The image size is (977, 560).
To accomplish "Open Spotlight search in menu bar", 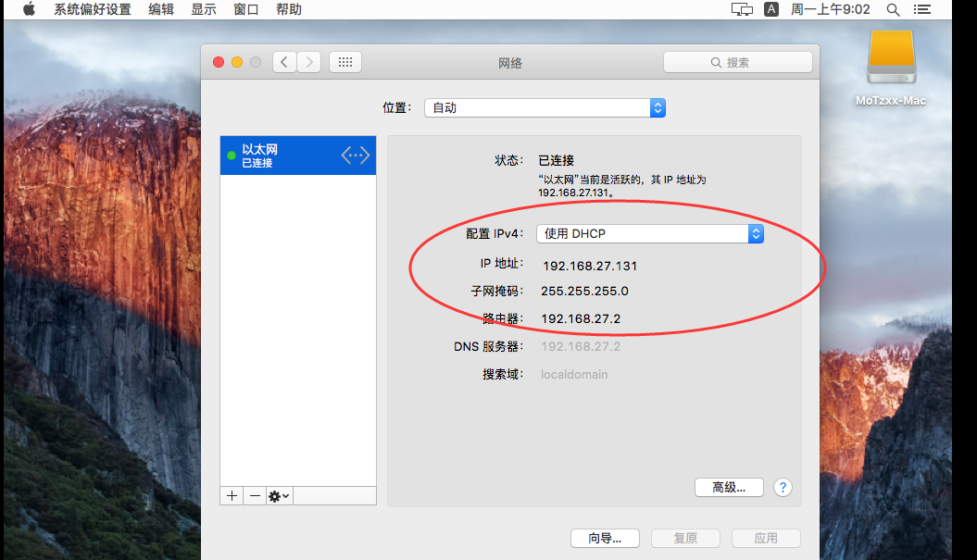I will pos(893,9).
